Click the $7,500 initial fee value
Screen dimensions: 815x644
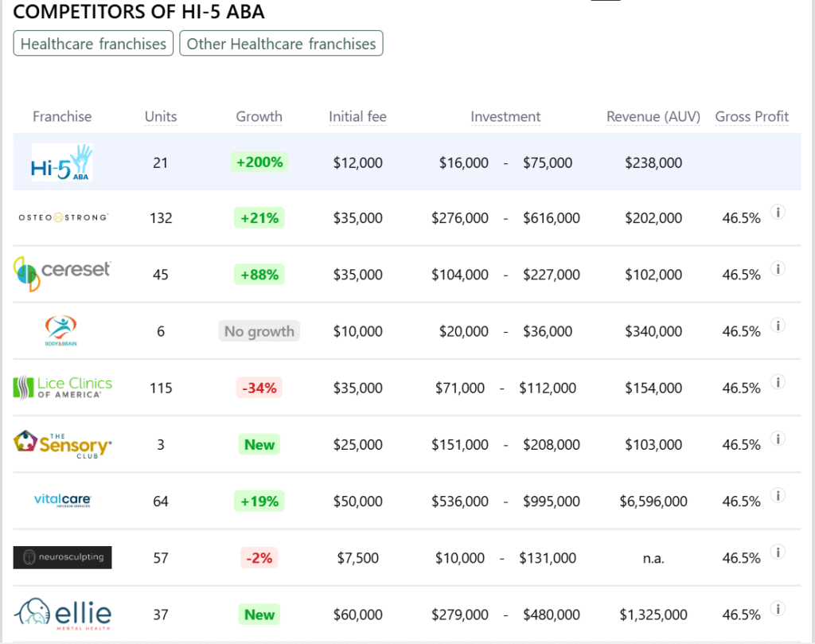[357, 558]
